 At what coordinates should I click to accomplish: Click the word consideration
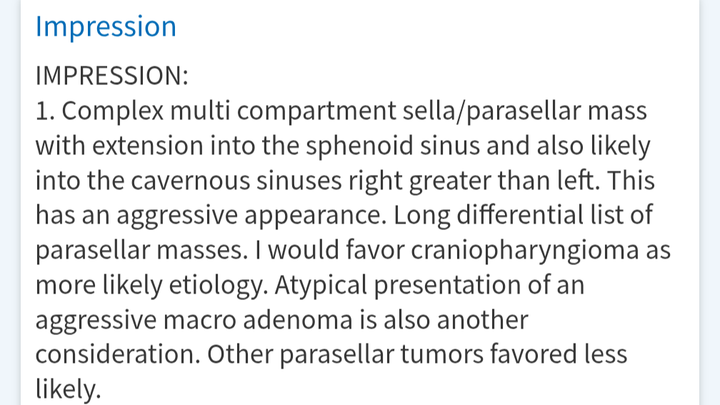[118, 354]
